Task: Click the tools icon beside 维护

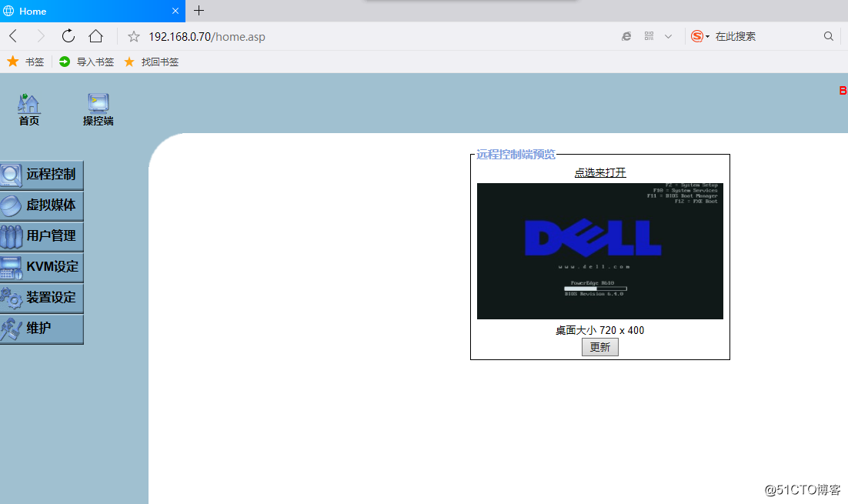Action: pos(11,329)
